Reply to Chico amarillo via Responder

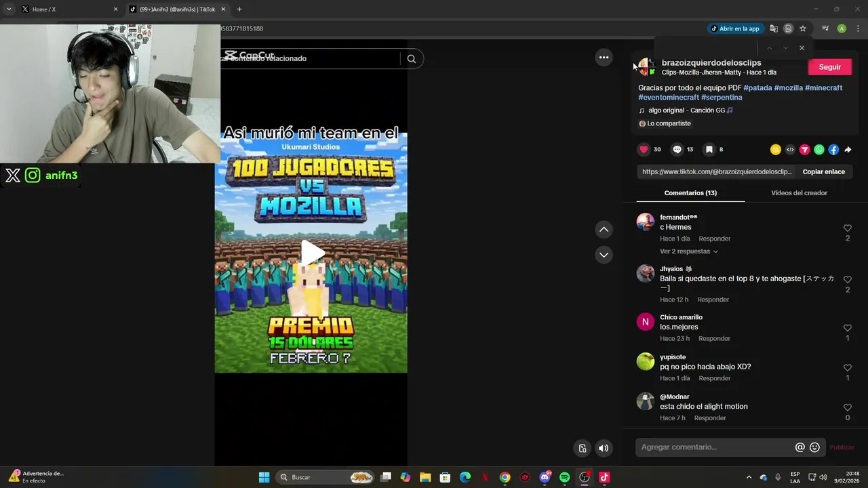point(714,338)
